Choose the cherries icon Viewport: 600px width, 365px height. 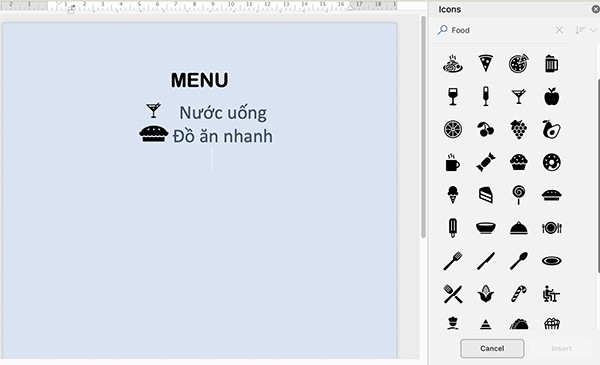tap(486, 129)
